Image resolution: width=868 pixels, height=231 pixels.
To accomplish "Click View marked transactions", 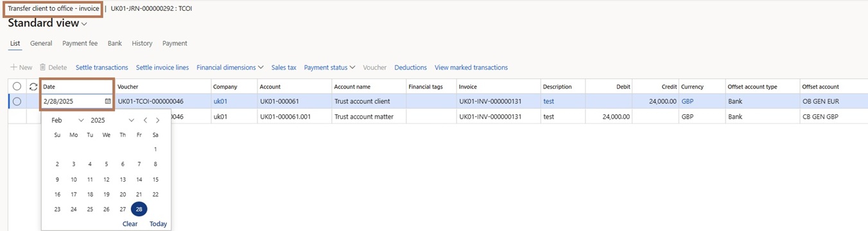I will 471,67.
